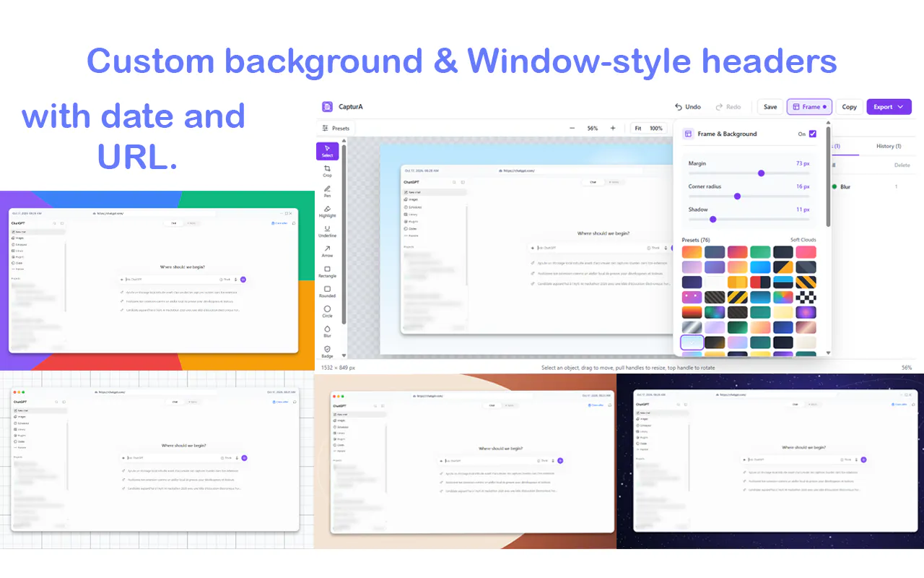
Task: Activate the Select tool in CapturA
Action: [x=327, y=151]
